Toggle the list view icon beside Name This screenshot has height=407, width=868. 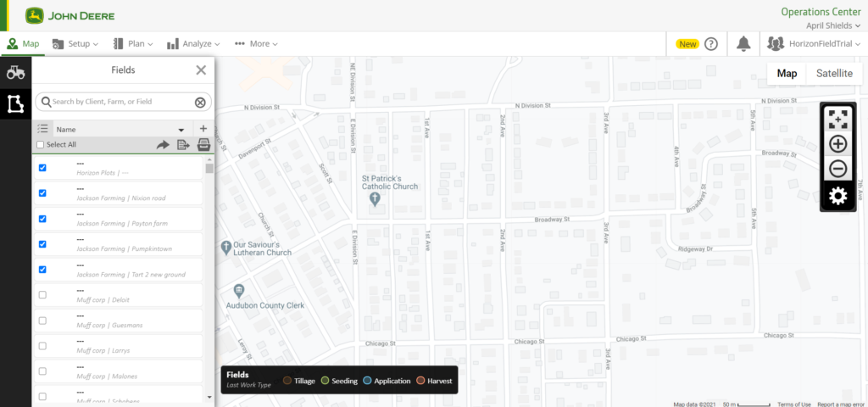[42, 129]
